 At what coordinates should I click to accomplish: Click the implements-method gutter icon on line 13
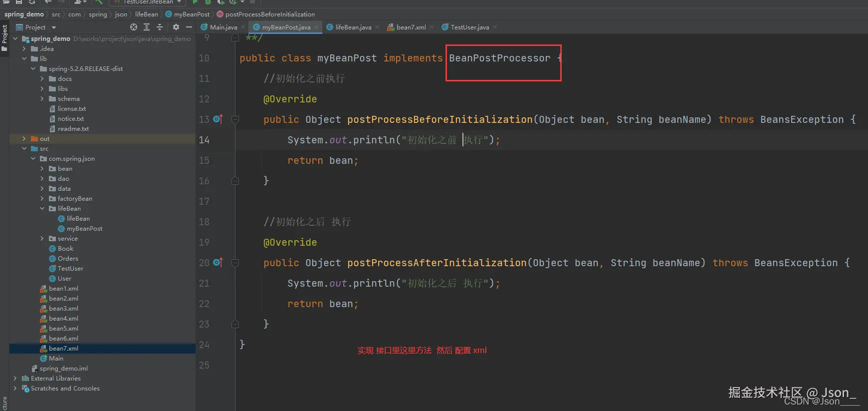217,119
